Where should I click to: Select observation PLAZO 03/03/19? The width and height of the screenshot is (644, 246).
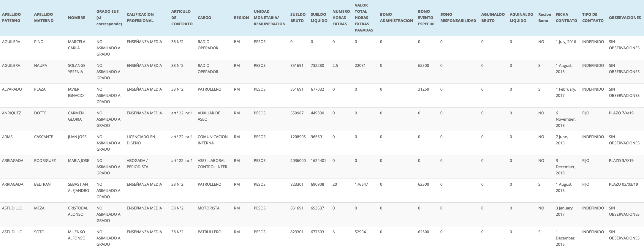[x=624, y=184]
